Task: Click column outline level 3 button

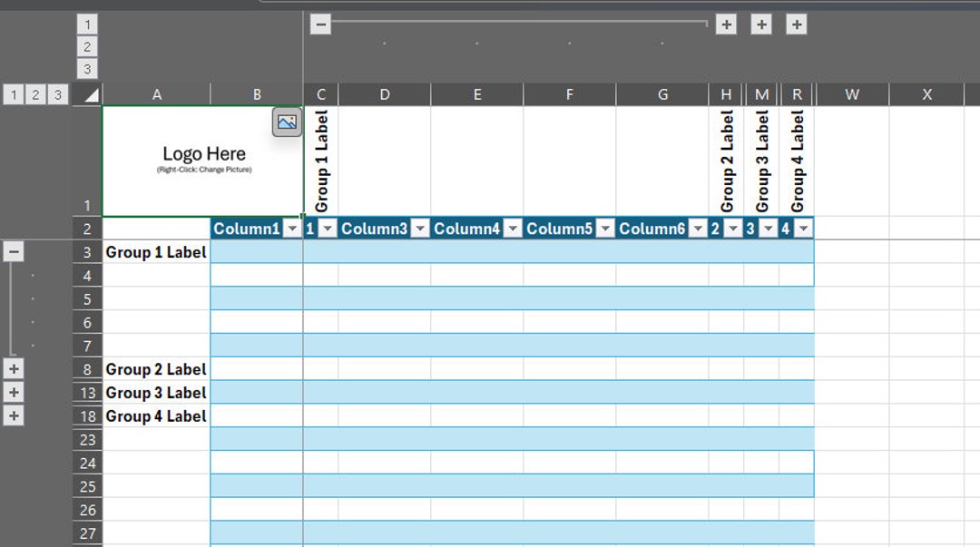Action: (x=87, y=68)
